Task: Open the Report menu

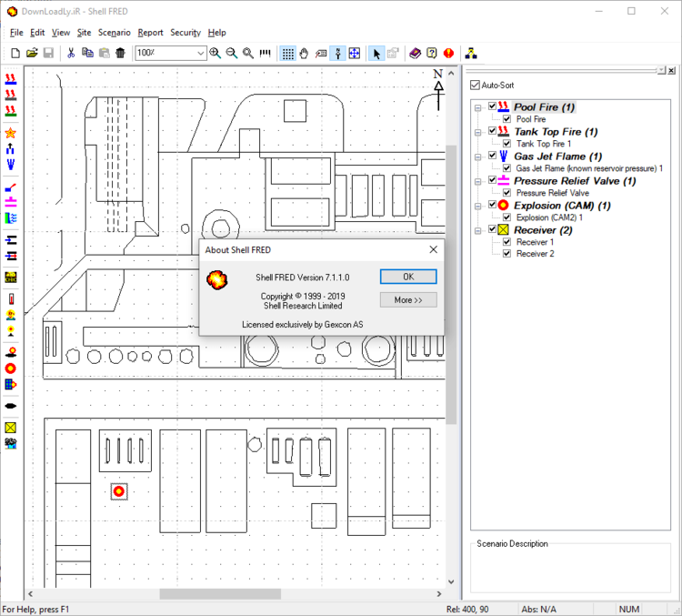Action: (150, 33)
